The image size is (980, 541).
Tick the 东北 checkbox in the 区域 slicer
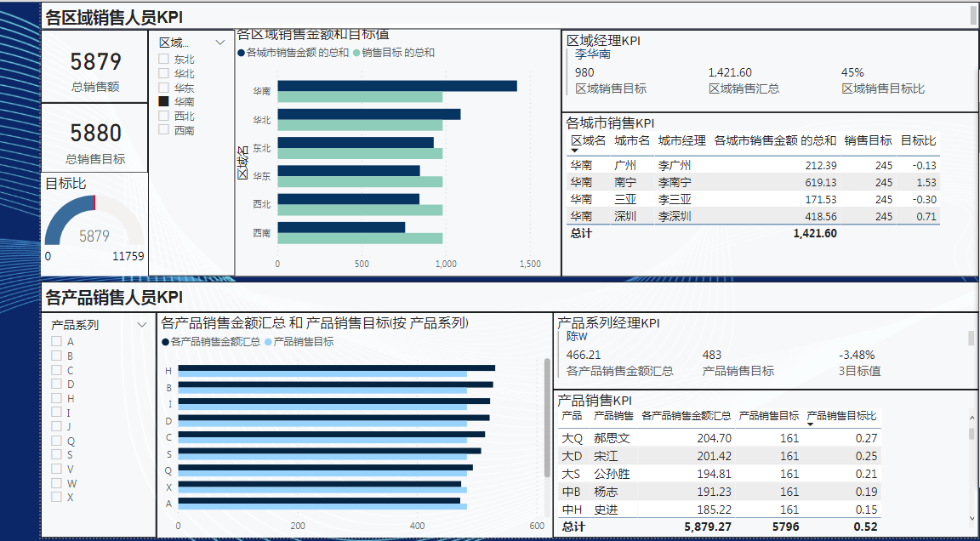[x=163, y=59]
